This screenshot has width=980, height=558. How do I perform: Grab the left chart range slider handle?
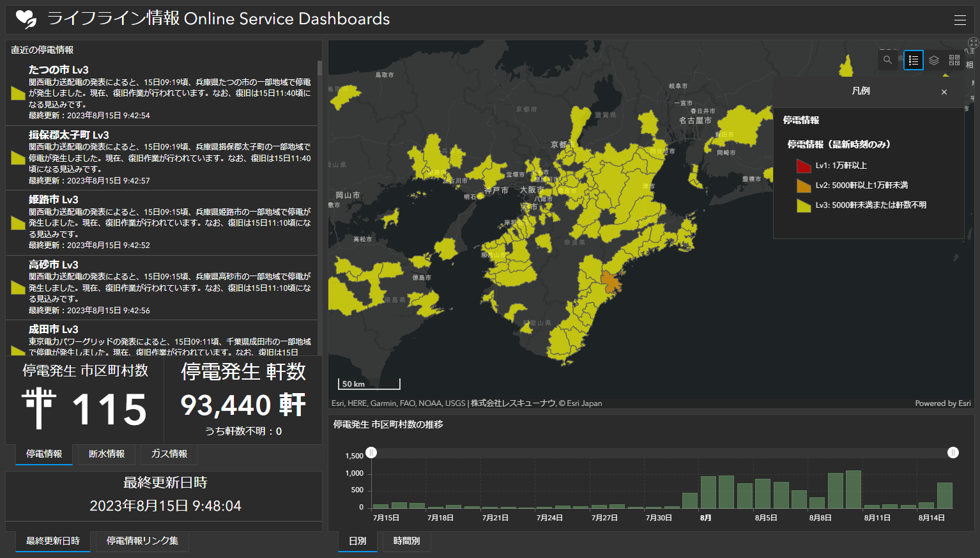point(371,453)
